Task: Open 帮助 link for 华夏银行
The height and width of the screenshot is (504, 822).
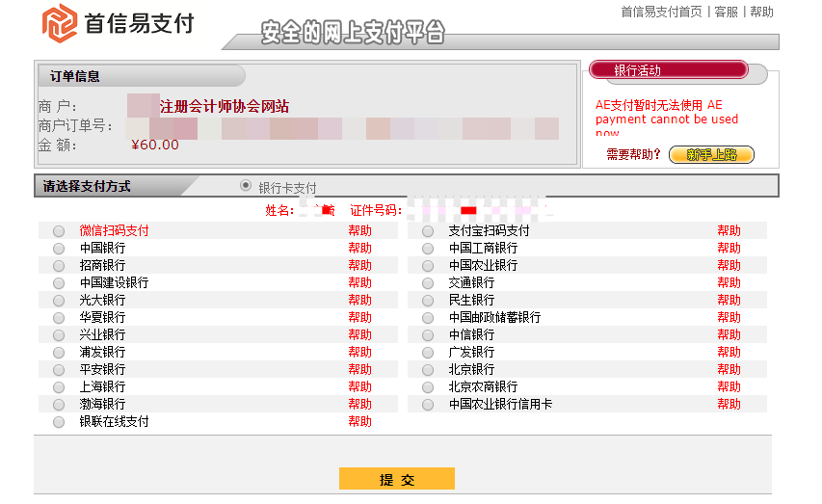Action: (x=360, y=317)
